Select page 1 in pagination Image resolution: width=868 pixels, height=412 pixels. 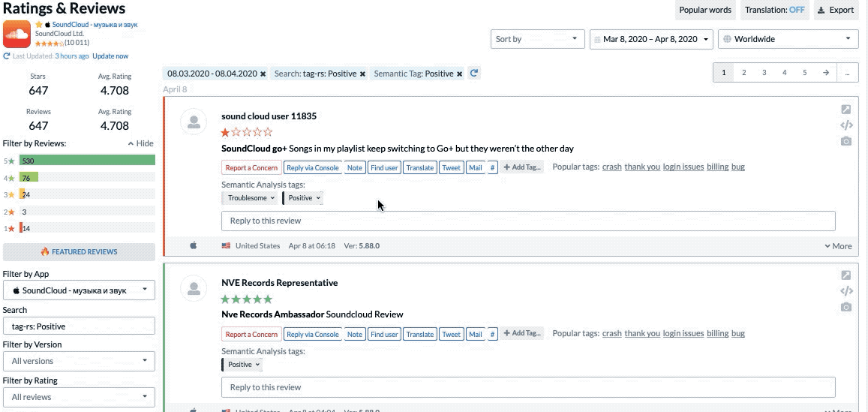723,73
